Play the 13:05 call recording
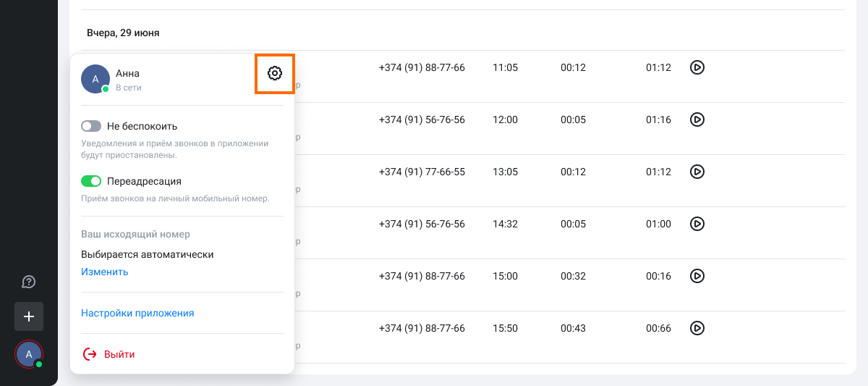This screenshot has width=868, height=386. (x=697, y=172)
